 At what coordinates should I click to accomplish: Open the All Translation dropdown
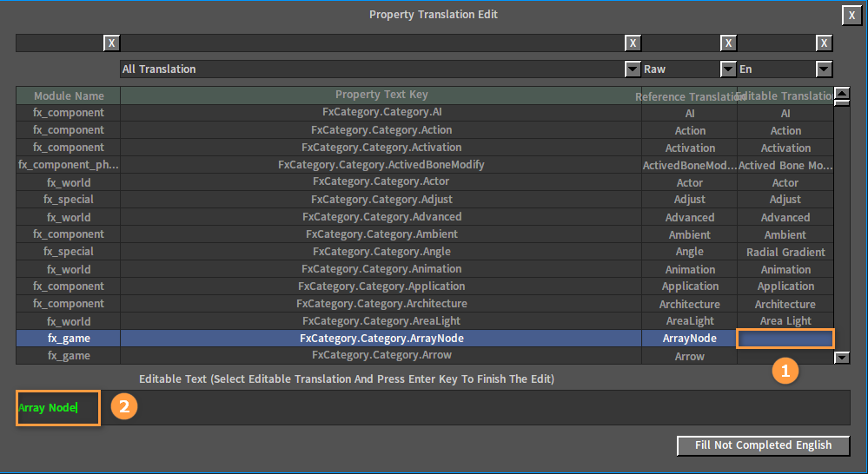click(633, 69)
